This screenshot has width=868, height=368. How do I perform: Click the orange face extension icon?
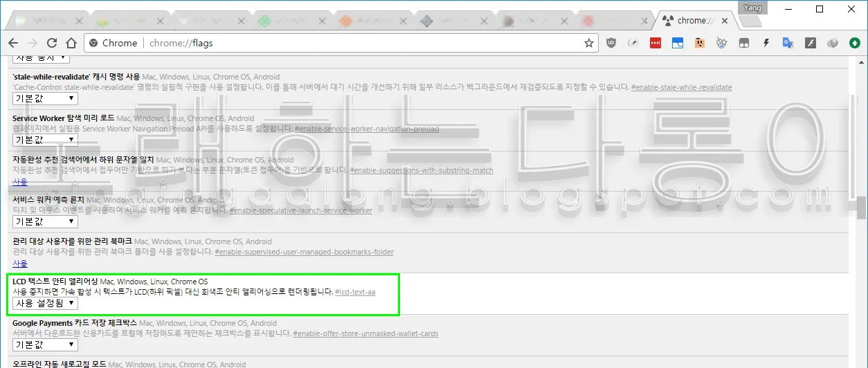click(x=699, y=43)
